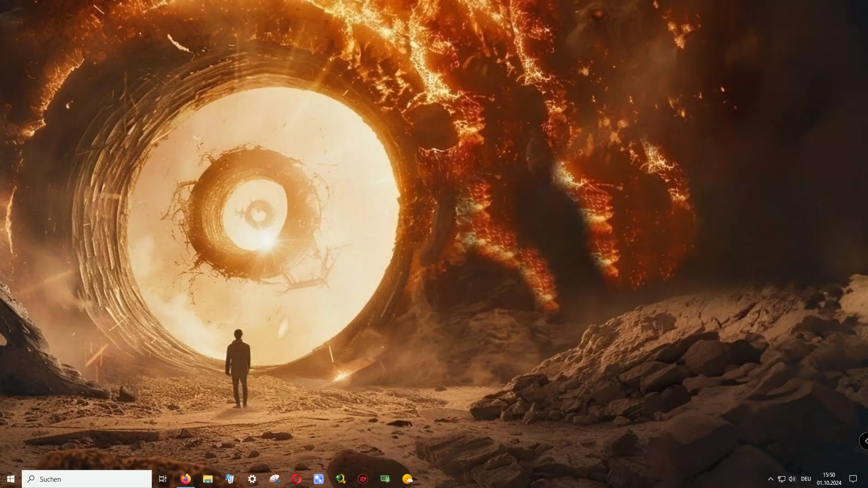
Task: Launch Opera browser from the taskbar
Action: click(x=297, y=479)
